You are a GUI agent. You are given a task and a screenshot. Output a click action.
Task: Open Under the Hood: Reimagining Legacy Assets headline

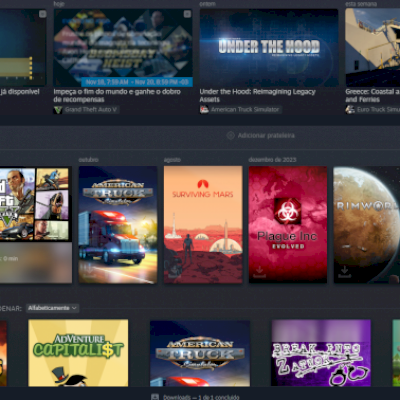point(257,95)
